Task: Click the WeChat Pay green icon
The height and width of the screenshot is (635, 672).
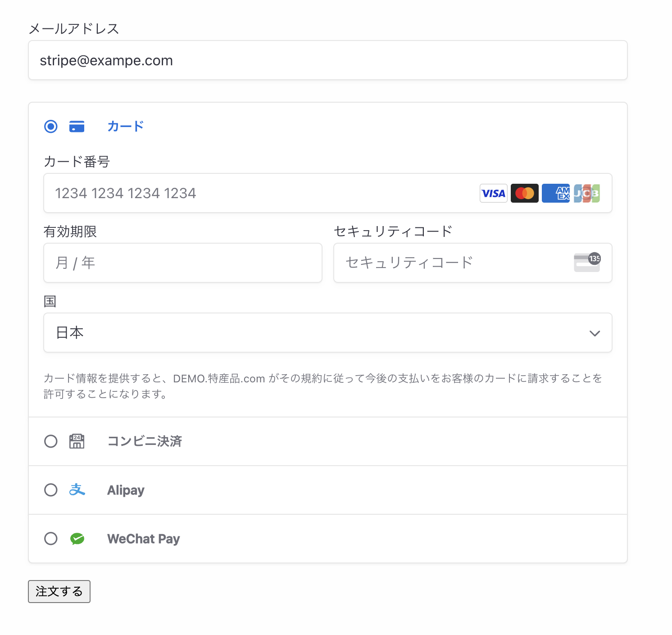Action: tap(77, 539)
